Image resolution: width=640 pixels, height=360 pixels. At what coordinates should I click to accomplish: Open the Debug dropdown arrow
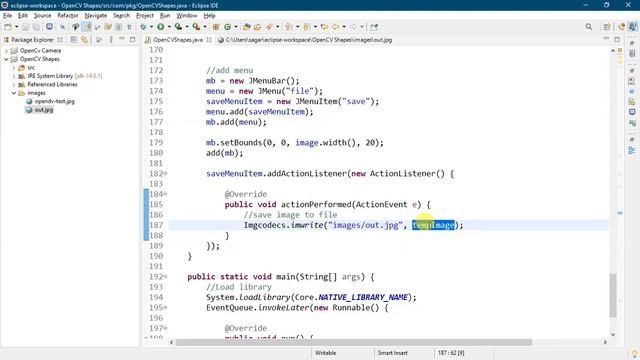coord(151,27)
